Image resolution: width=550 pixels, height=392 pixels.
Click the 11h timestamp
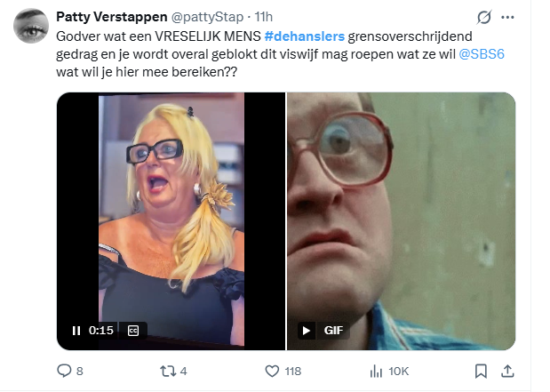pos(263,17)
